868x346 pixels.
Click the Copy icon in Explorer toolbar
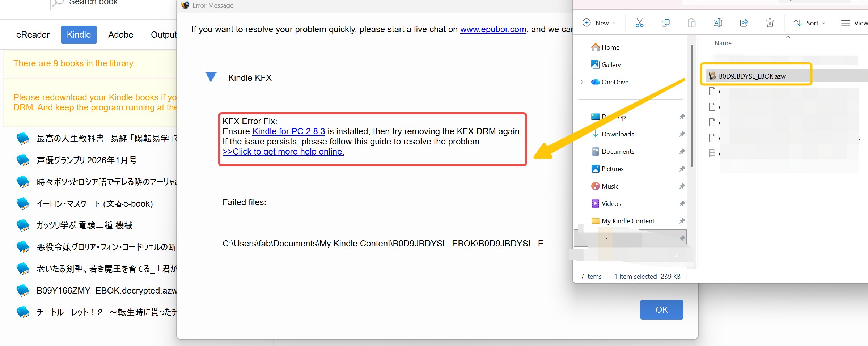point(666,23)
